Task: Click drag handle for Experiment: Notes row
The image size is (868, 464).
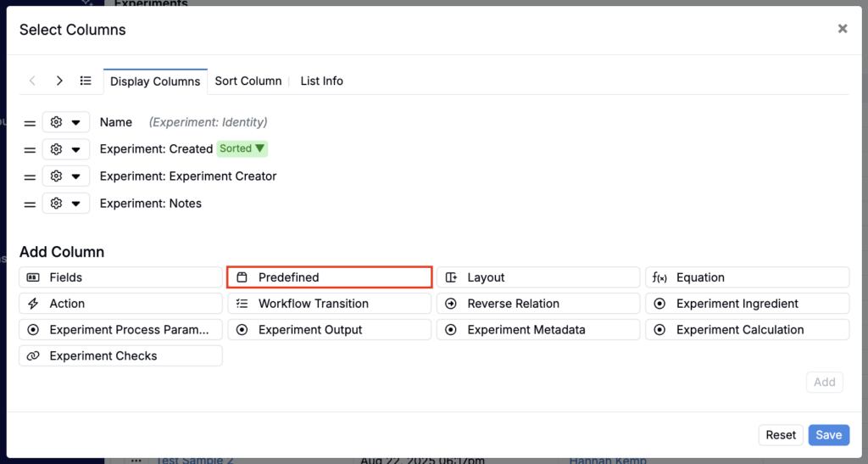Action: click(30, 204)
